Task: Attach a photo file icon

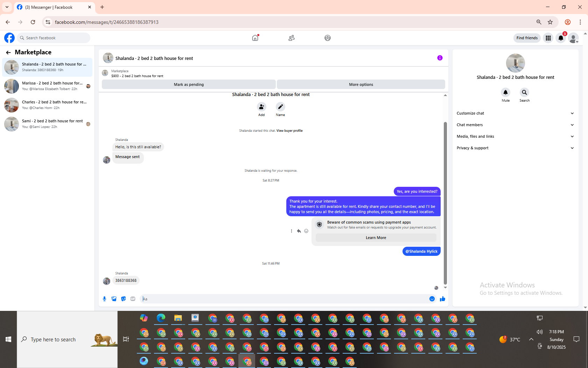Action: point(114,299)
